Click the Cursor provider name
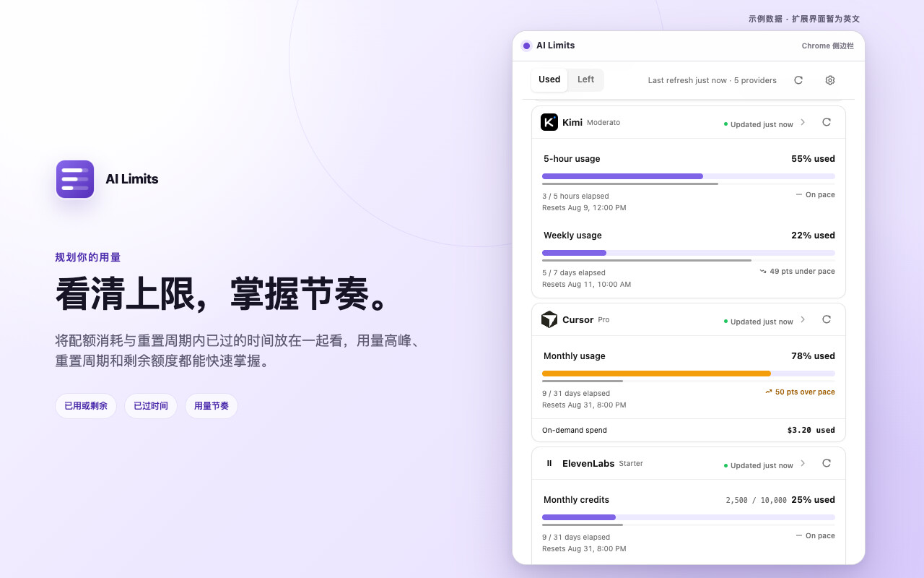924x578 pixels. coord(578,319)
